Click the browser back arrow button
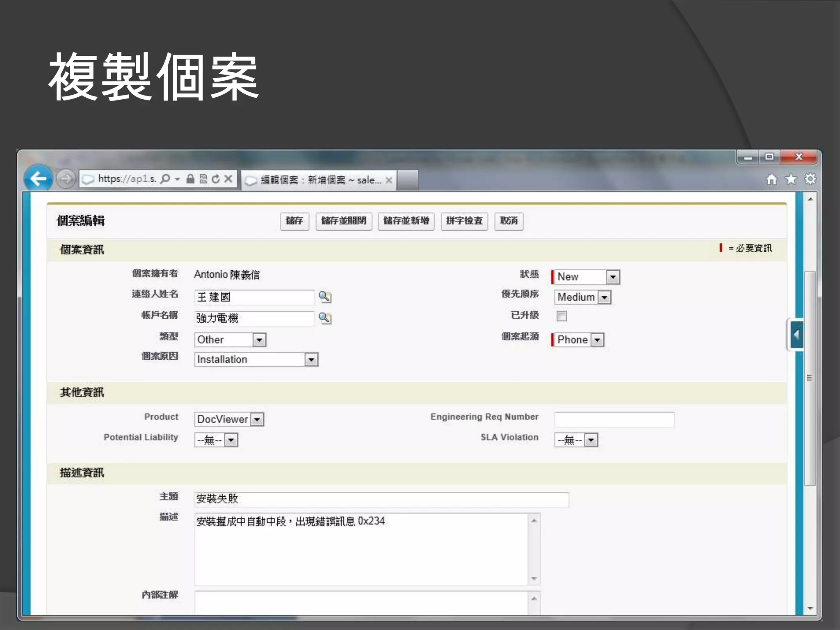 coord(38,178)
